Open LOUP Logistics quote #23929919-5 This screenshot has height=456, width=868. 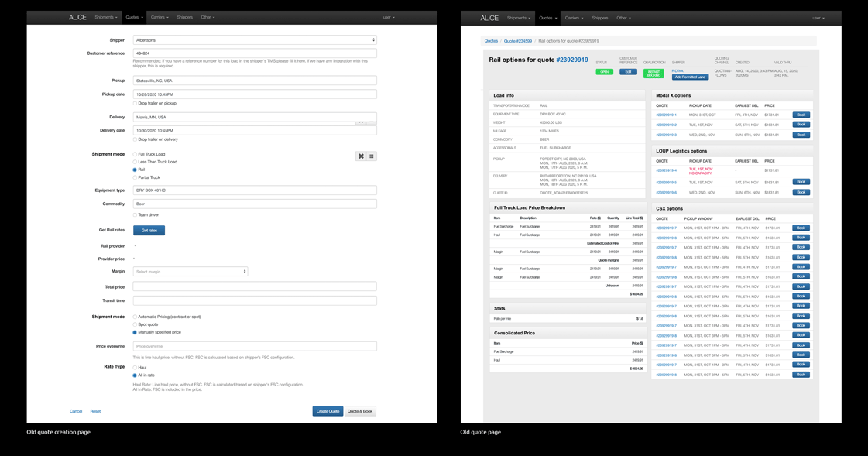[x=666, y=183]
